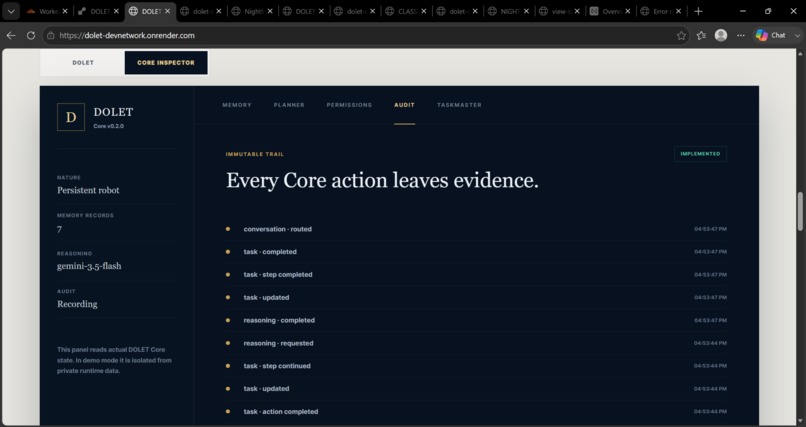Open the TASKMASTER section tab

click(460, 105)
